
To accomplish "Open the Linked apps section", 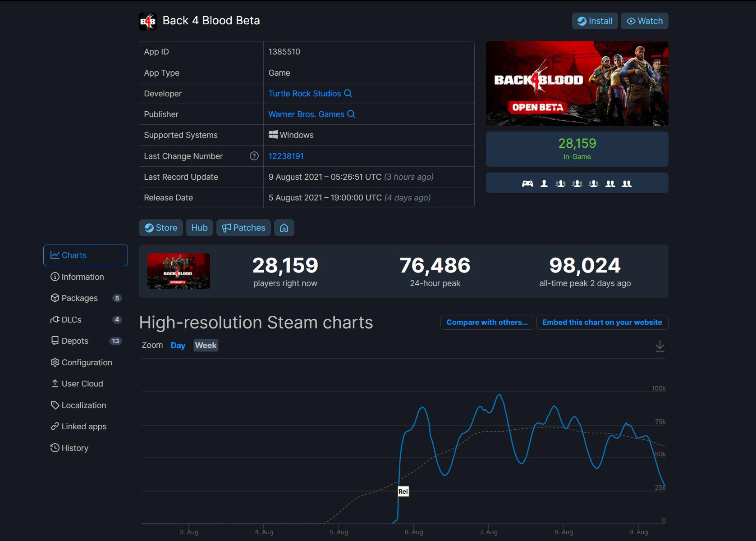I will (86, 427).
